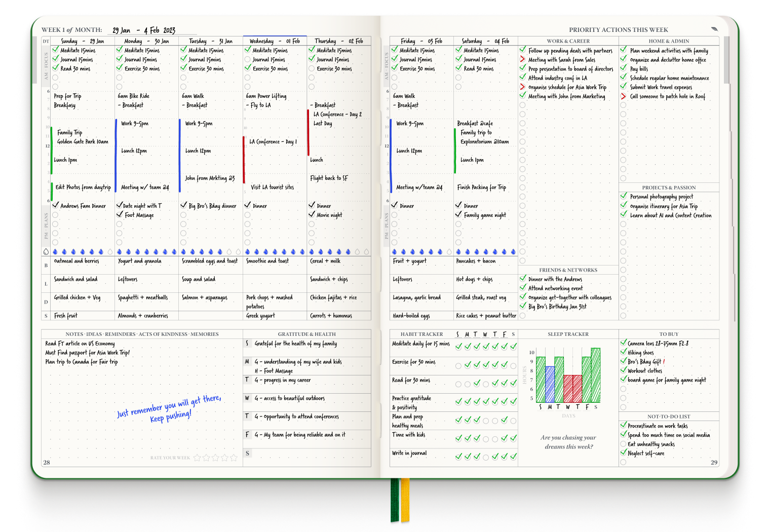This screenshot has width=770, height=532.
Task: Select the first star beside Rate Your Week
Action: (197, 458)
